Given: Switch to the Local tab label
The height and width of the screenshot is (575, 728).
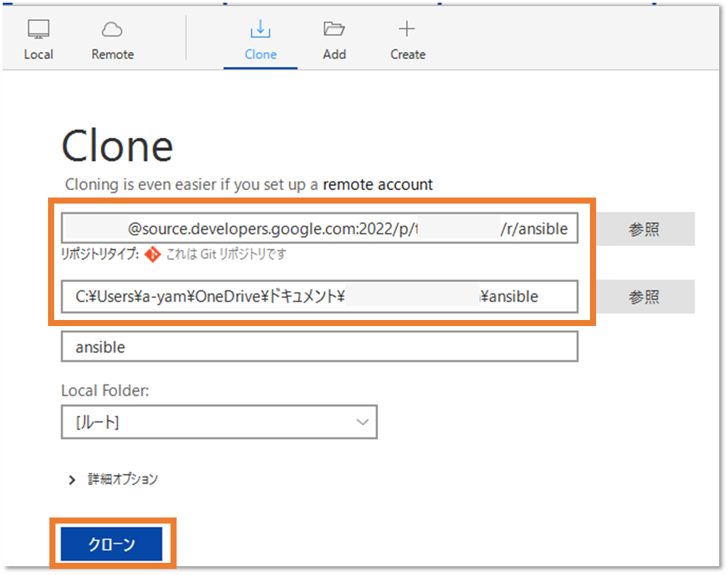Looking at the screenshot, I should click(39, 54).
